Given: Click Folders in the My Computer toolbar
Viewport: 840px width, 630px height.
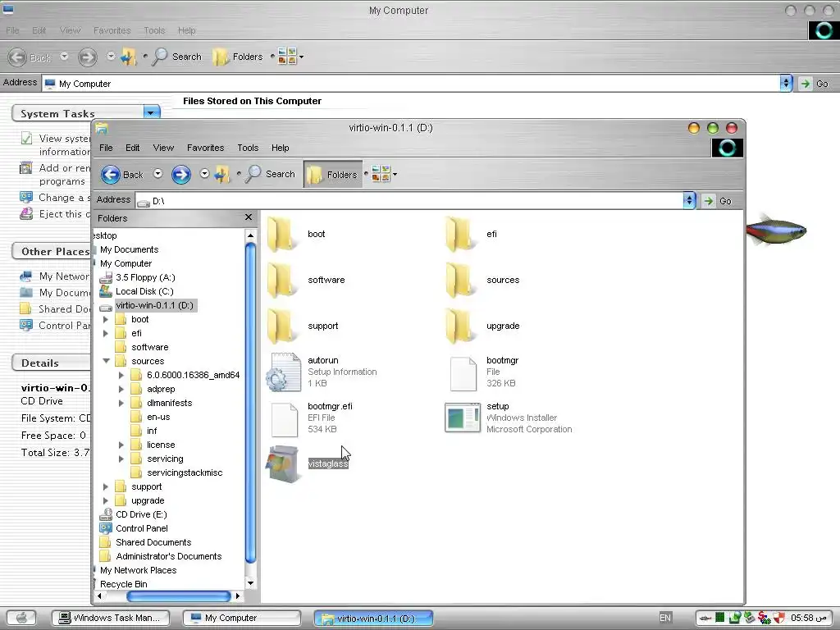Looking at the screenshot, I should tap(238, 57).
